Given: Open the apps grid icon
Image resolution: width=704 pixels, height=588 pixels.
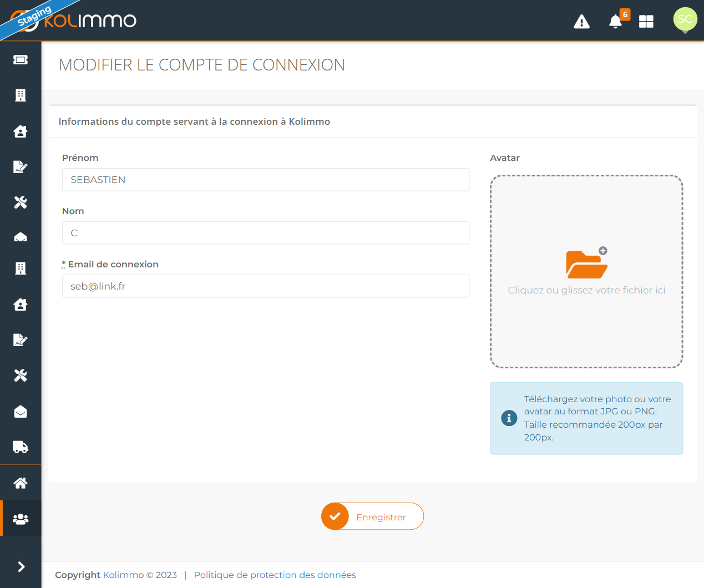Looking at the screenshot, I should (646, 22).
